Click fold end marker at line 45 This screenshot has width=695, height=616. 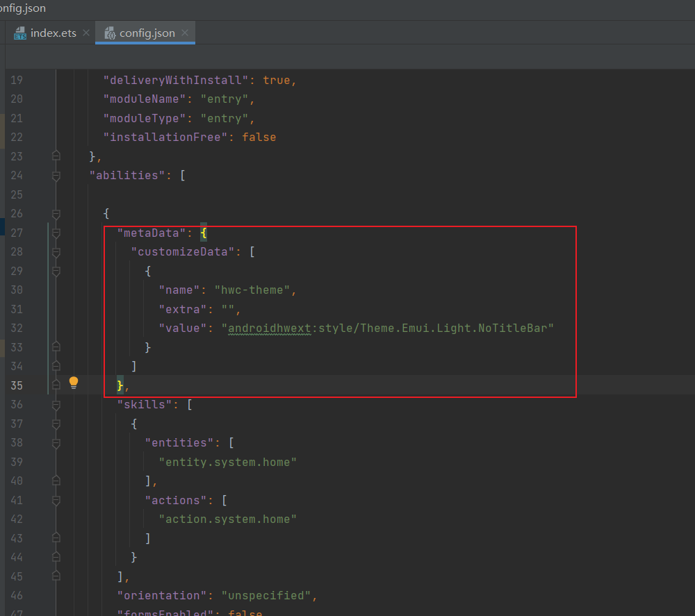click(x=56, y=576)
